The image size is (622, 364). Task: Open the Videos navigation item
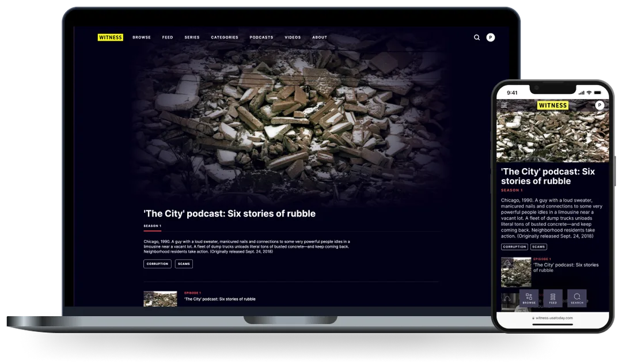[x=293, y=37]
